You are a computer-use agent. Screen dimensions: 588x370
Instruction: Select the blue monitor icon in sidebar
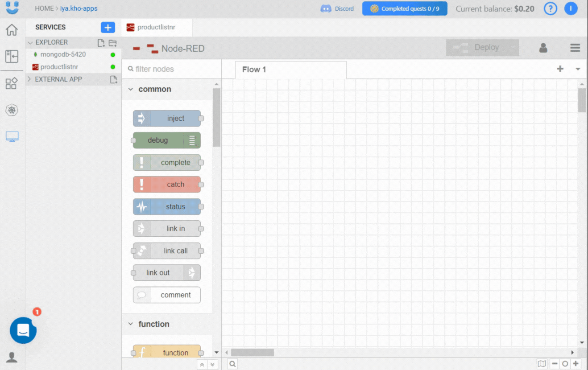[x=12, y=137]
